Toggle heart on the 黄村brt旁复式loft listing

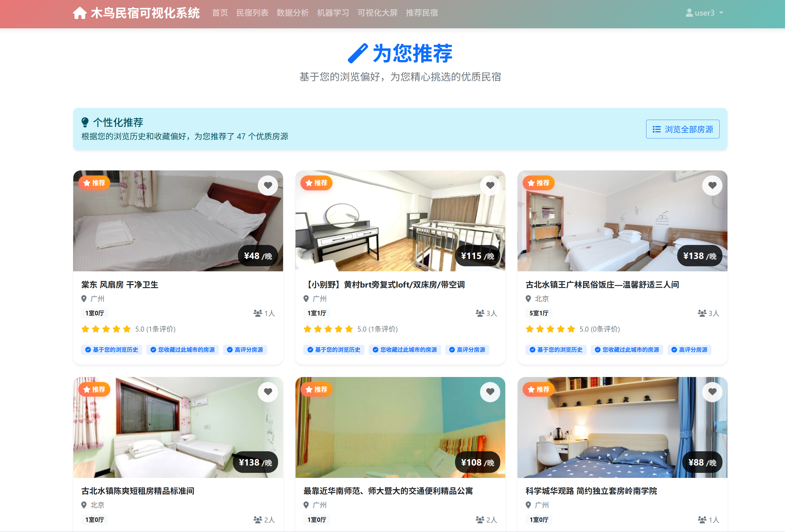pos(490,185)
